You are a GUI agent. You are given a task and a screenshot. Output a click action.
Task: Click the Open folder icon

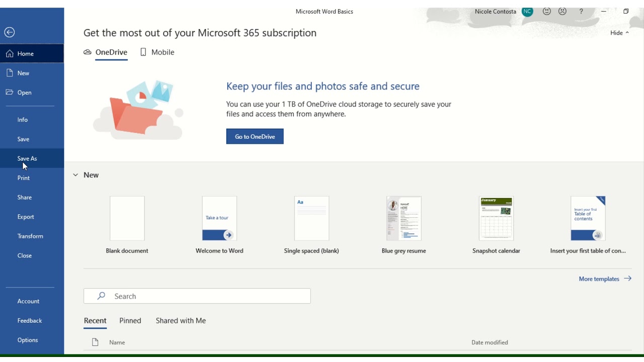click(10, 92)
